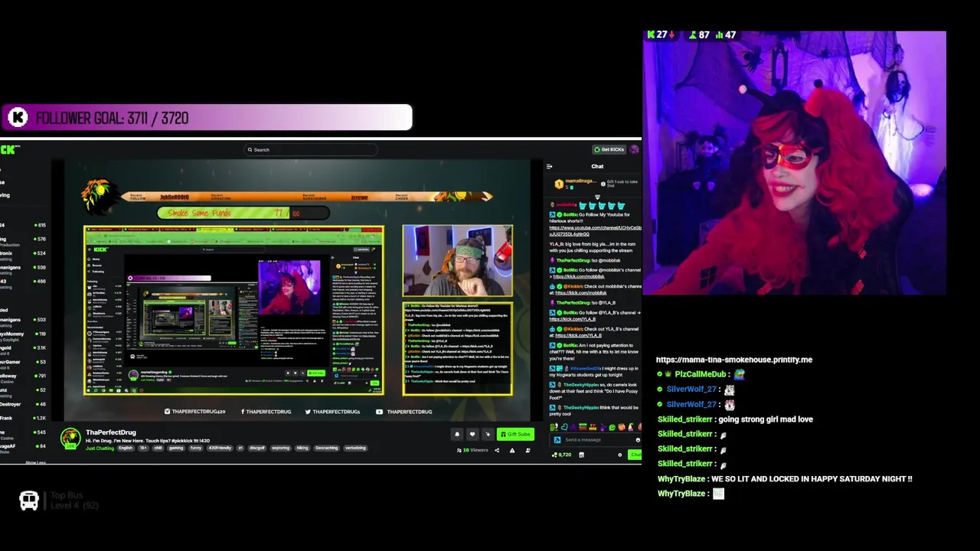
Task: Click WhyTryBlaze WE SO LIT message
Action: tap(785, 479)
